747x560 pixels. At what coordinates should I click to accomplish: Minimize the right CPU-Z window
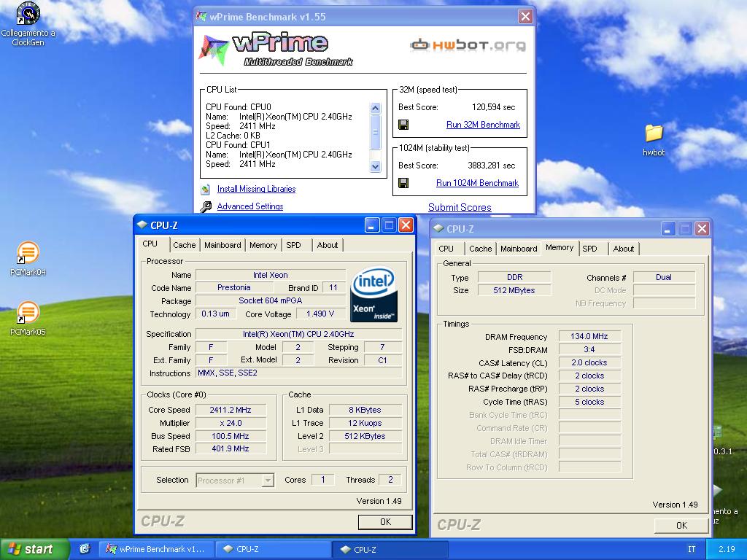pos(668,229)
